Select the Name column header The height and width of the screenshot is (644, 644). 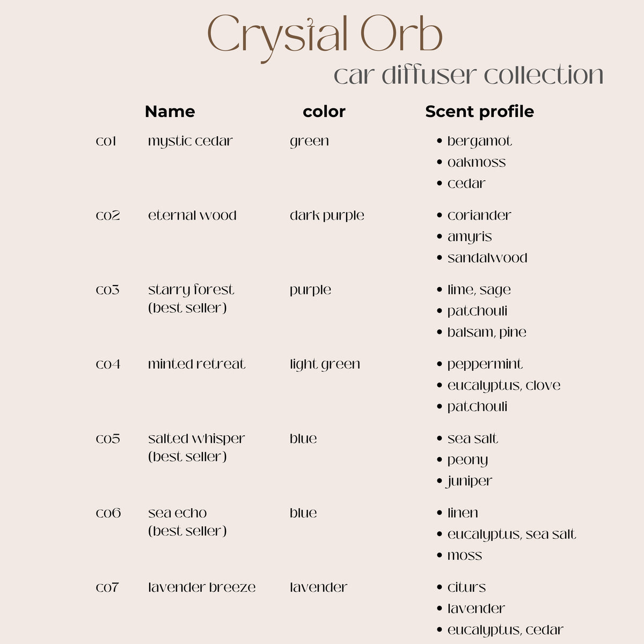(170, 112)
